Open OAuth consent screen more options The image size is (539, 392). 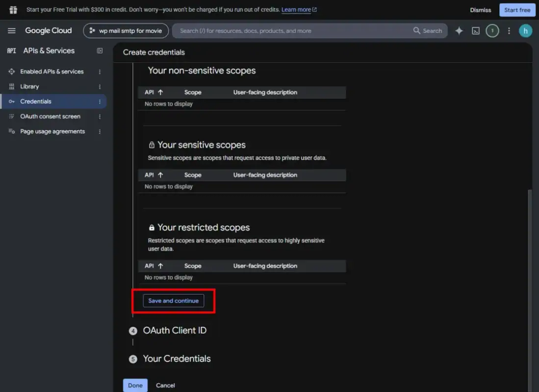[x=100, y=117]
